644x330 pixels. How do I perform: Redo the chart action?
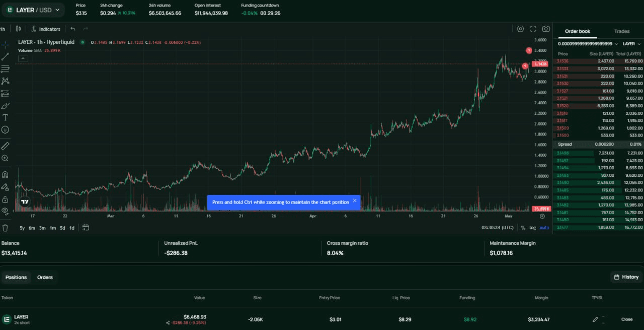86,29
